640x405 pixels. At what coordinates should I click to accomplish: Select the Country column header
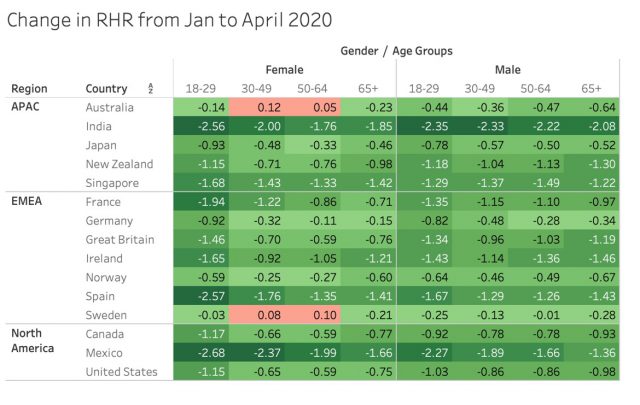tap(106, 88)
